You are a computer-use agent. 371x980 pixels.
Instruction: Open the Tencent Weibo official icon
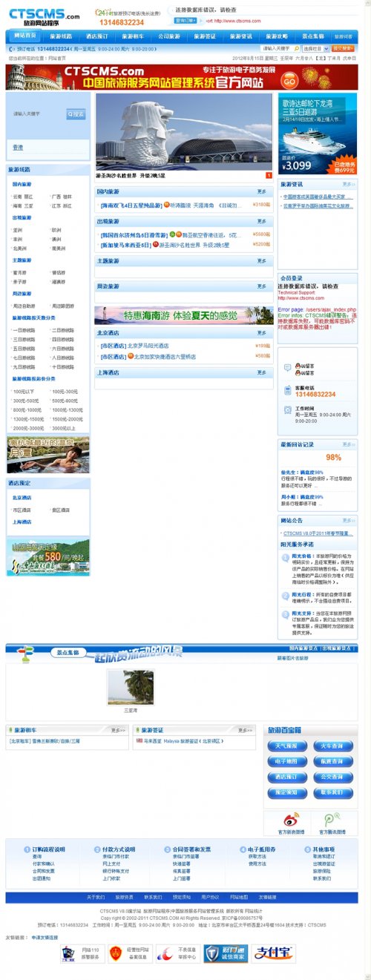[x=332, y=820]
